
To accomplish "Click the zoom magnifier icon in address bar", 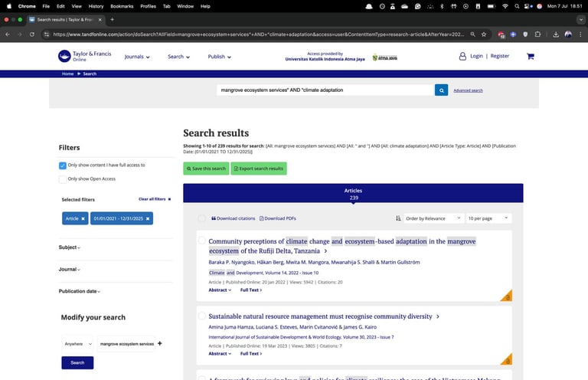I will [x=472, y=34].
